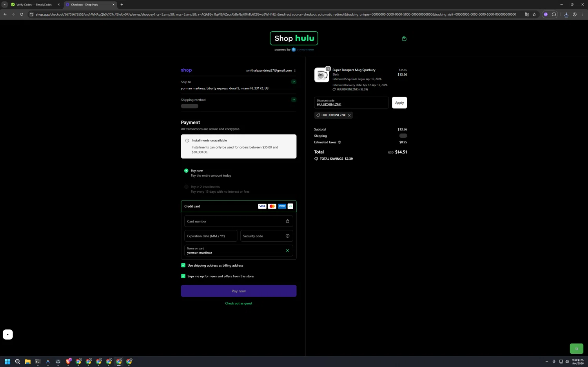This screenshot has height=367, width=588.
Task: Open the tab search dropdown arrow
Action: click(5, 5)
